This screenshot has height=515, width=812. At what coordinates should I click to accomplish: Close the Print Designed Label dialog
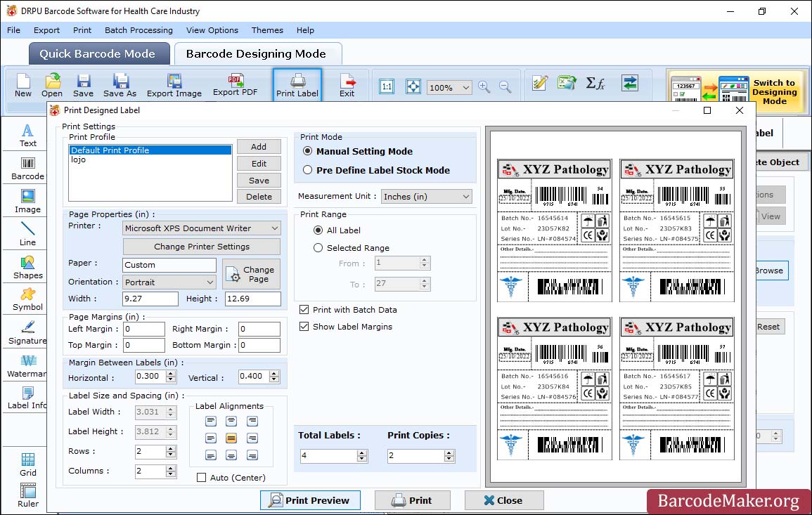(x=504, y=500)
